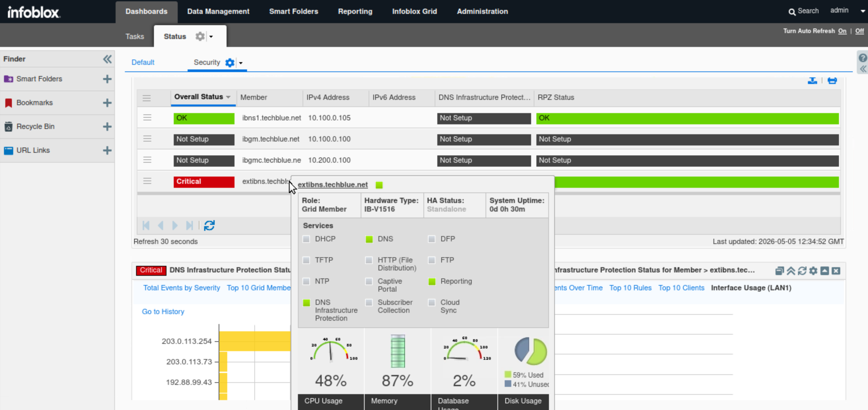Screen dimensions: 868x410
Task: Click the Reporting service status box
Action: tap(432, 281)
